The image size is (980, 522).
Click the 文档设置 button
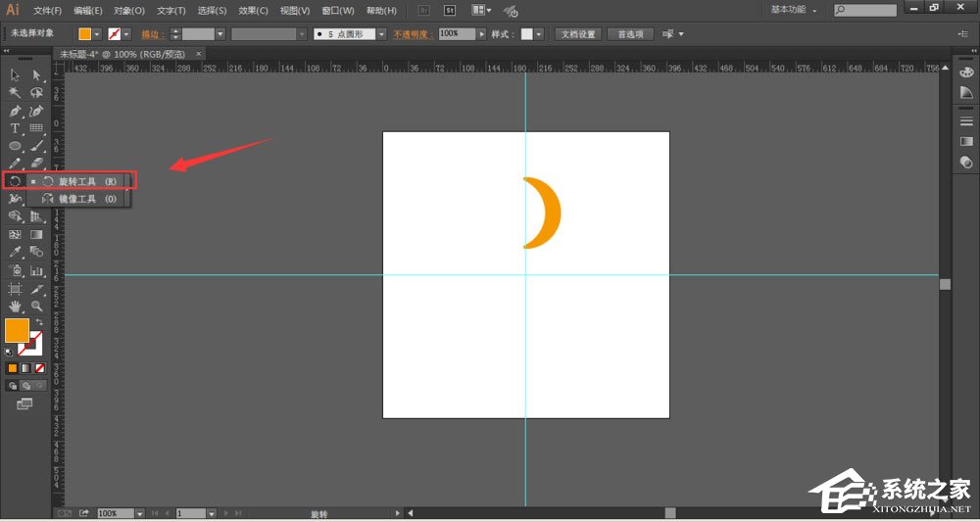point(577,33)
